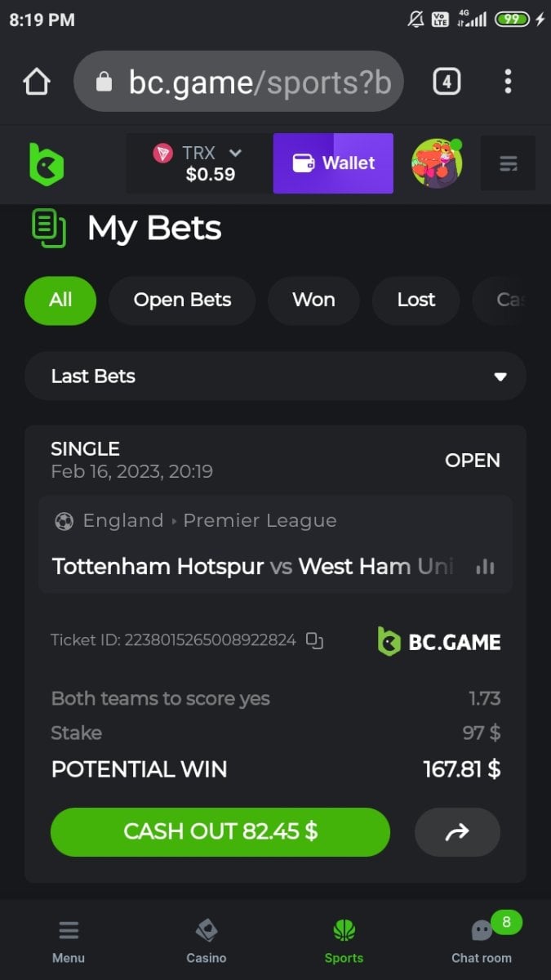Image resolution: width=551 pixels, height=980 pixels.
Task: Go to Casino in the bottom navigation
Action: click(207, 940)
